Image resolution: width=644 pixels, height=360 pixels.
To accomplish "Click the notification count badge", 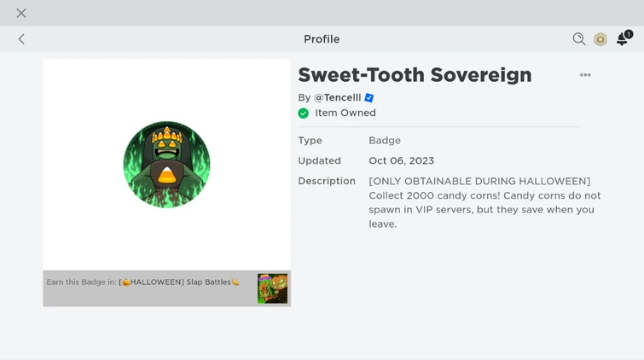I will point(629,34).
